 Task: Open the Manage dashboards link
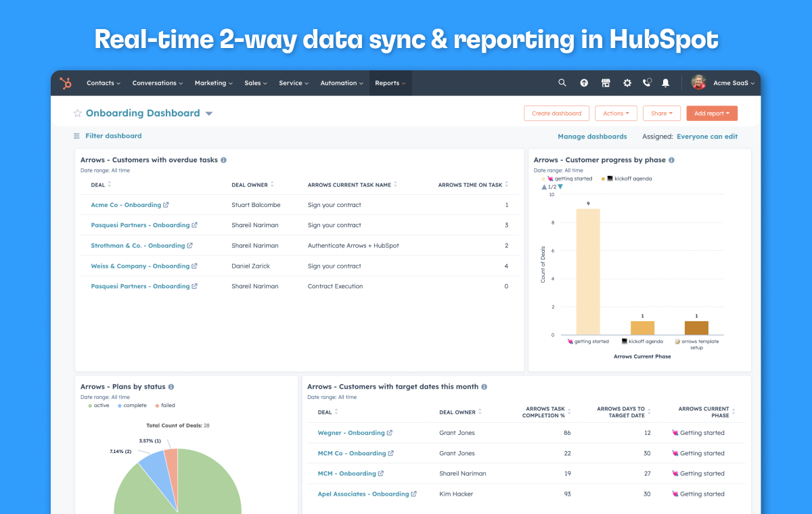592,137
